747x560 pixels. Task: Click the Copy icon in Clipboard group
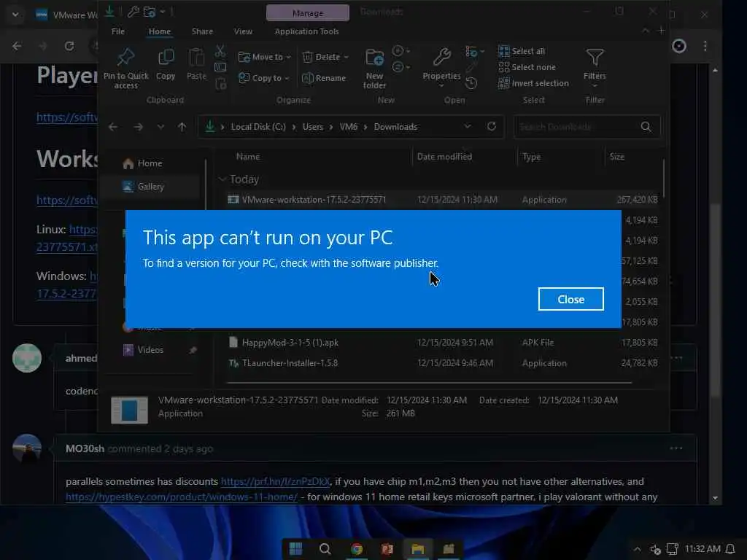pyautogui.click(x=166, y=58)
